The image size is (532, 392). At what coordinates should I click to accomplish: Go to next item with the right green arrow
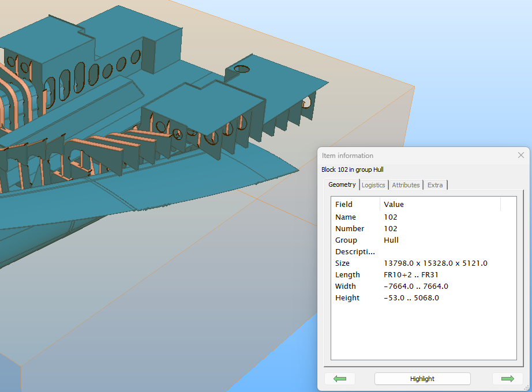pyautogui.click(x=508, y=379)
